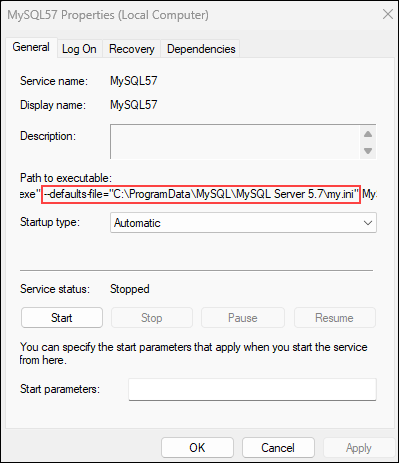Click the Stopped service status text

tap(130, 289)
